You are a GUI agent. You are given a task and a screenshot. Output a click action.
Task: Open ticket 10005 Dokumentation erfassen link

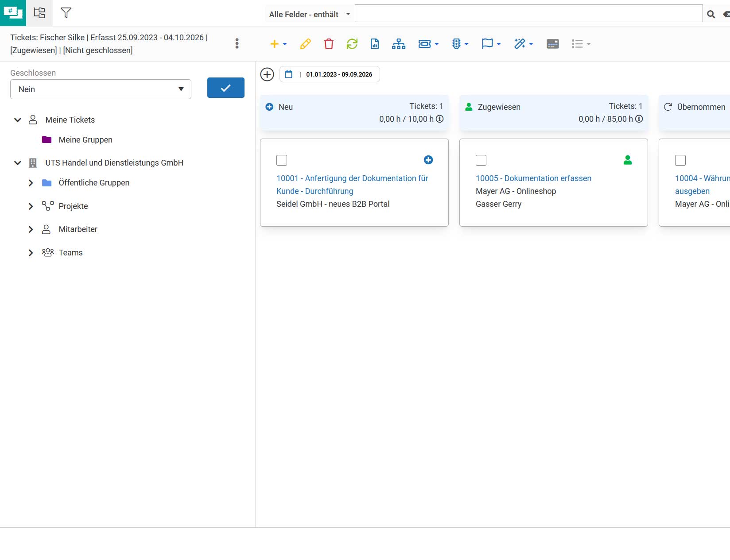533,178
